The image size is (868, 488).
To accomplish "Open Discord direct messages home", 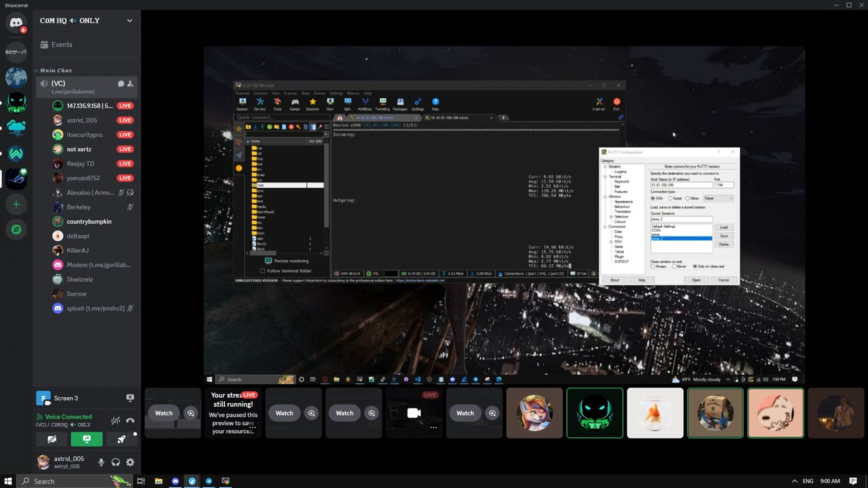I will click(16, 23).
